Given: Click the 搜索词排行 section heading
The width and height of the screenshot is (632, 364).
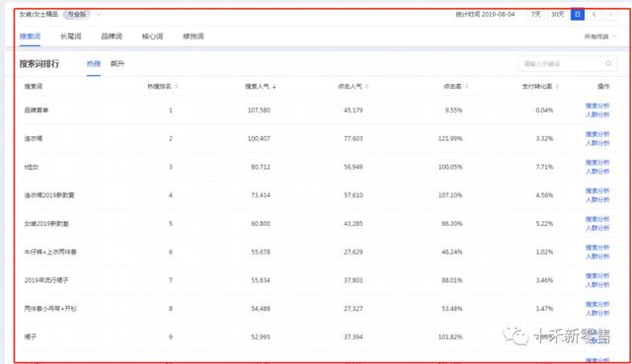Looking at the screenshot, I should tap(39, 63).
